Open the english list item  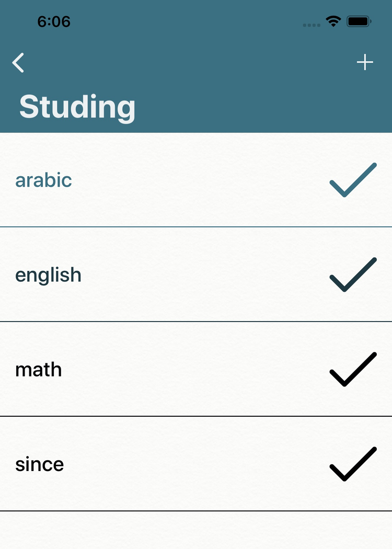pyautogui.click(x=48, y=275)
